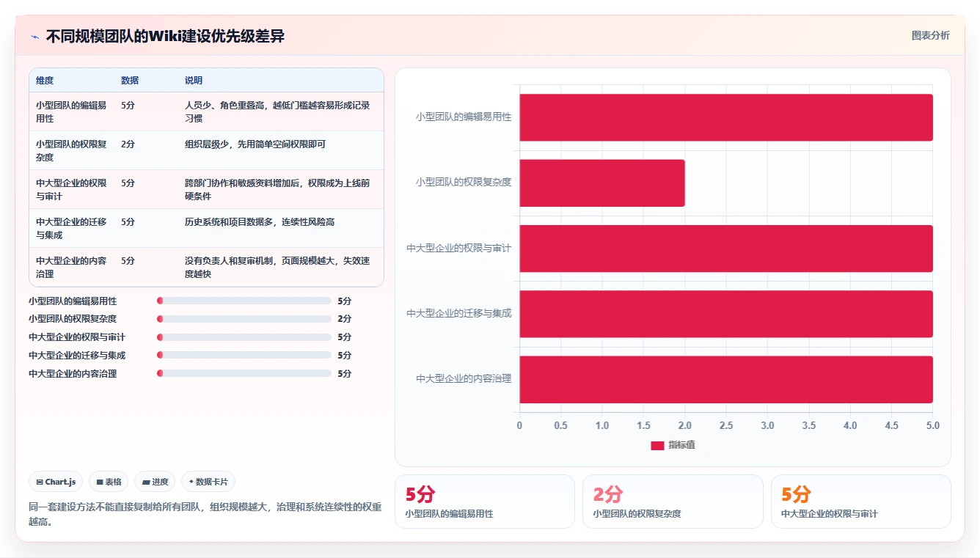Open the 5分 小型团队的编辑易用性 data card

pos(485,502)
